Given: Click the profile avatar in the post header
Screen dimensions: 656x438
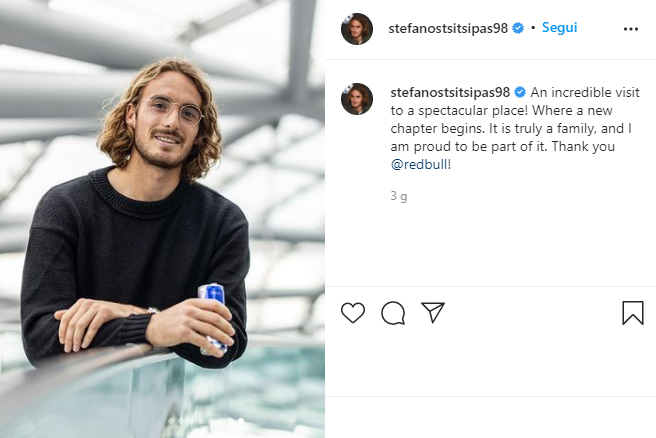Looking at the screenshot, I should coord(357,29).
